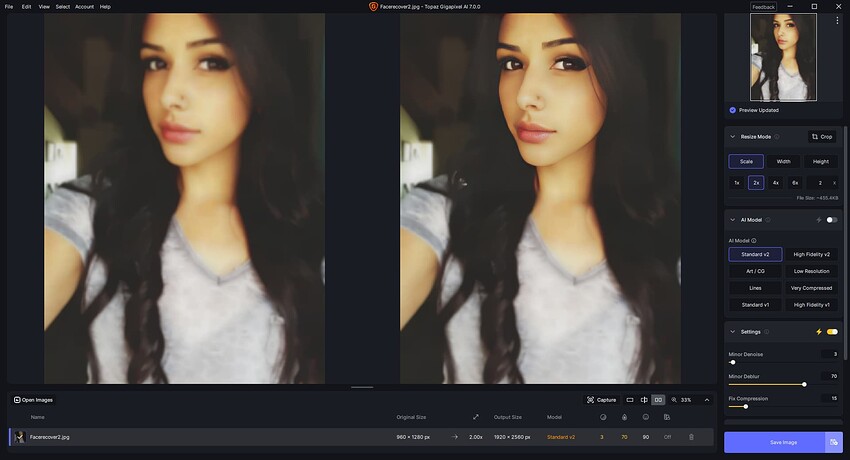
Task: Open the View menu
Action: coord(44,7)
